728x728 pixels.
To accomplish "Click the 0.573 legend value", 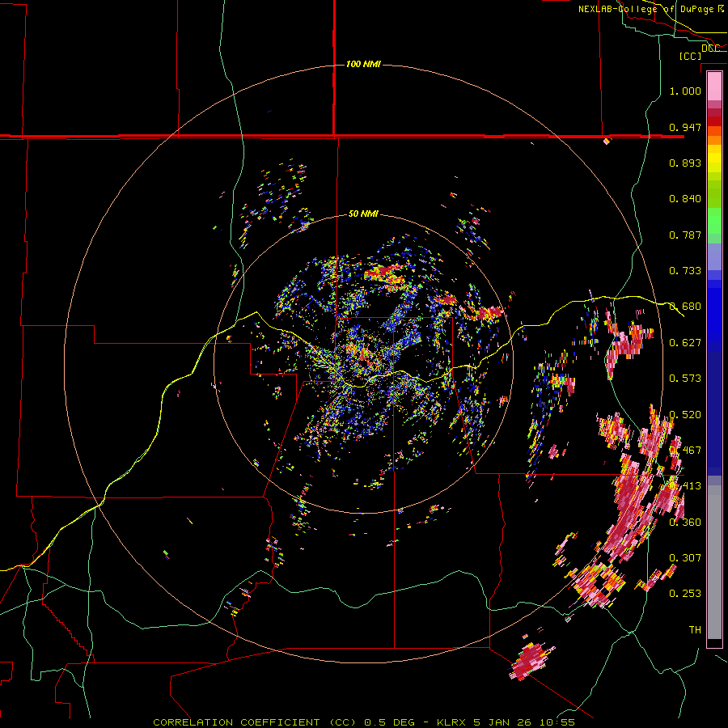I will pyautogui.click(x=685, y=378).
